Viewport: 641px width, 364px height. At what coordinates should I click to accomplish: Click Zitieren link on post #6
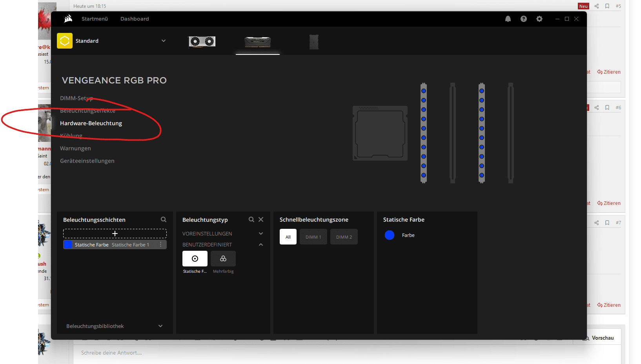(609, 203)
